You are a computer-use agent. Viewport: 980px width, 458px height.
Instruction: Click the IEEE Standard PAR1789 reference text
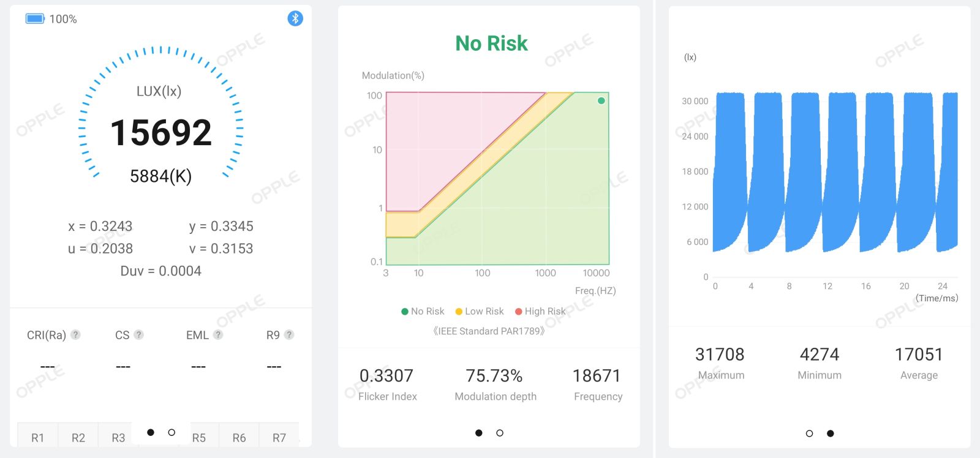(489, 331)
